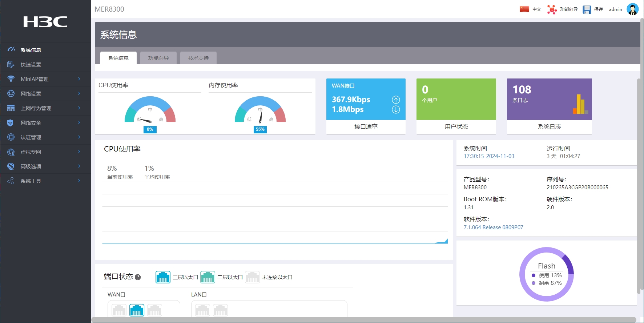Click the horizontal bottom scrollbar
644x323 pixels.
[363, 320]
